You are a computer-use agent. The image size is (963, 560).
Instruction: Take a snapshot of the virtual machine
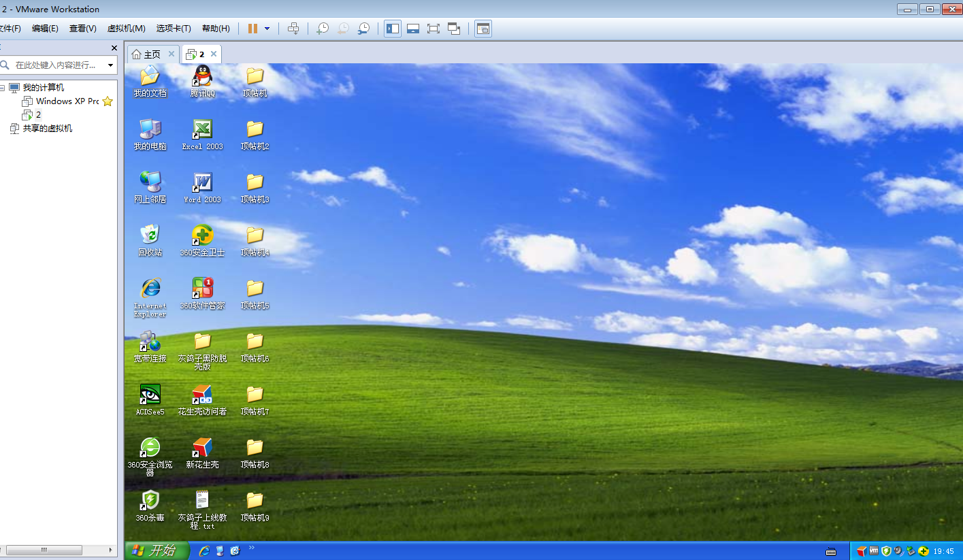[323, 29]
